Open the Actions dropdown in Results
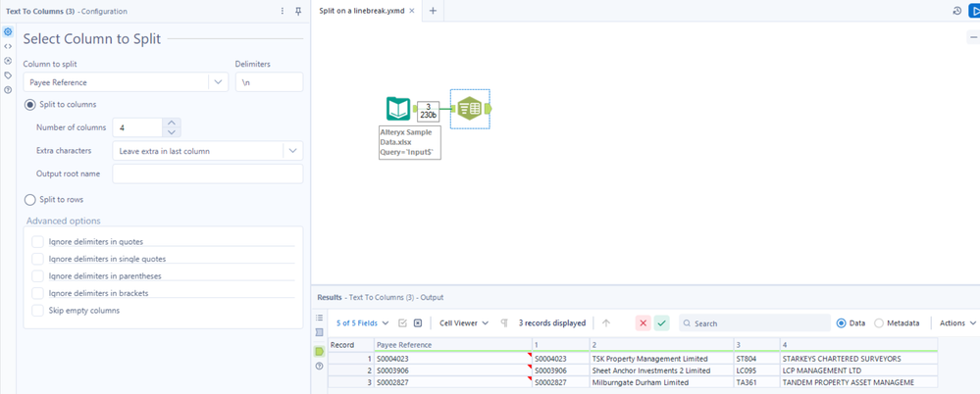 [957, 323]
